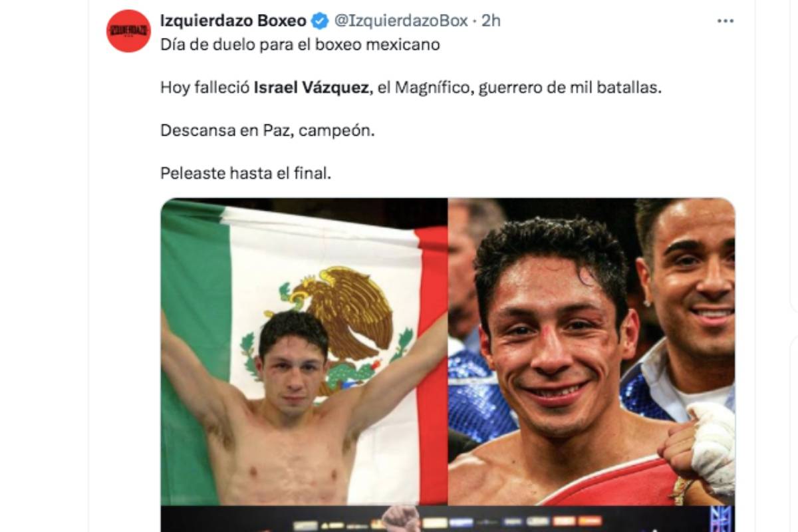Open the Izquierdazo Boxeo red profile avatar
This screenshot has height=532, width=798.
pos(128,31)
